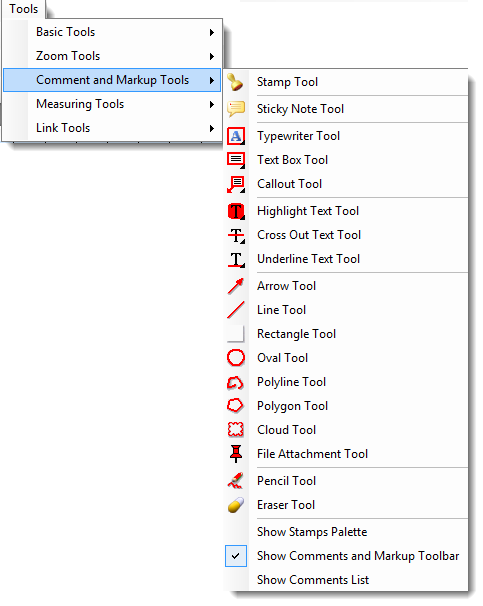The image size is (483, 606).
Task: Select the Cloud Tool icon
Action: [x=236, y=430]
